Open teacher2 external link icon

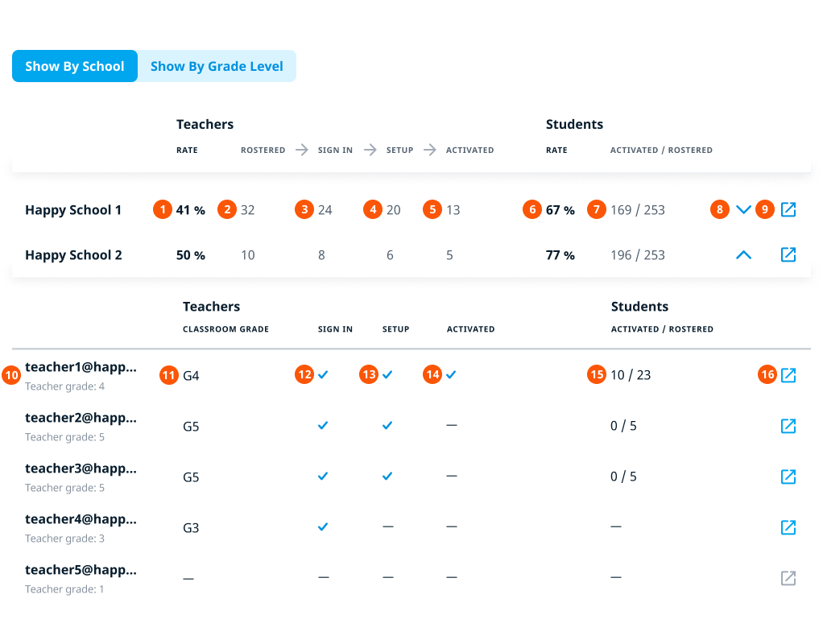pyautogui.click(x=788, y=426)
